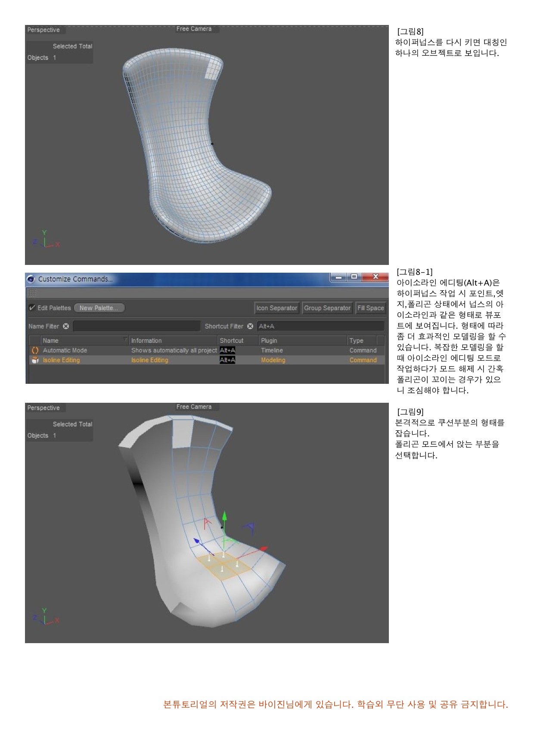This screenshot has height=756, width=534.
Task: Click the Cinema 4D logo icon in Customize Commands title bar
Action: (x=31, y=279)
